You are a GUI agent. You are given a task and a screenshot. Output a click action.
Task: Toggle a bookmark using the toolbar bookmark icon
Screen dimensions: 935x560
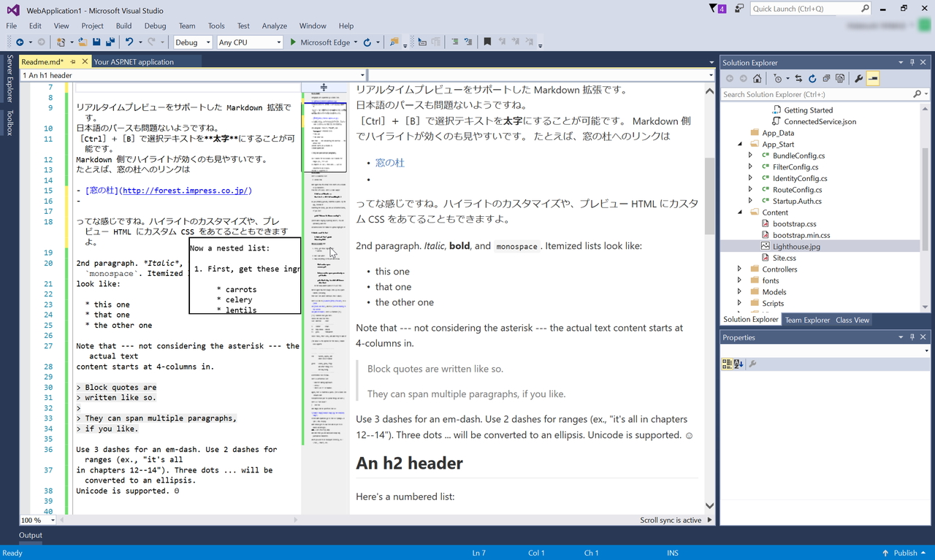[x=487, y=42]
